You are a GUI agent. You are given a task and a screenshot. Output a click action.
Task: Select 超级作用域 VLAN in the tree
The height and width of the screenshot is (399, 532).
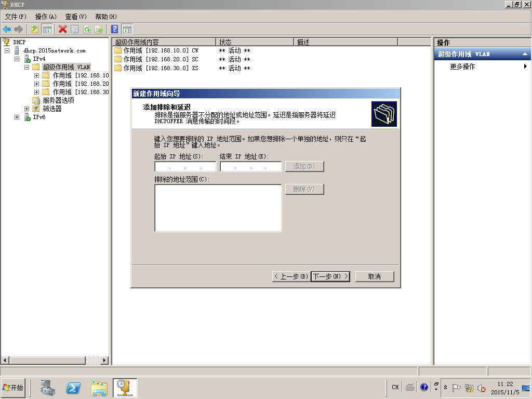[x=66, y=67]
